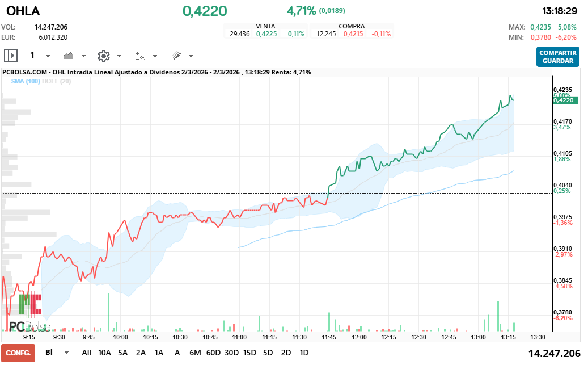Expand the BI dropdown arrow
588x365 pixels.
point(67,353)
